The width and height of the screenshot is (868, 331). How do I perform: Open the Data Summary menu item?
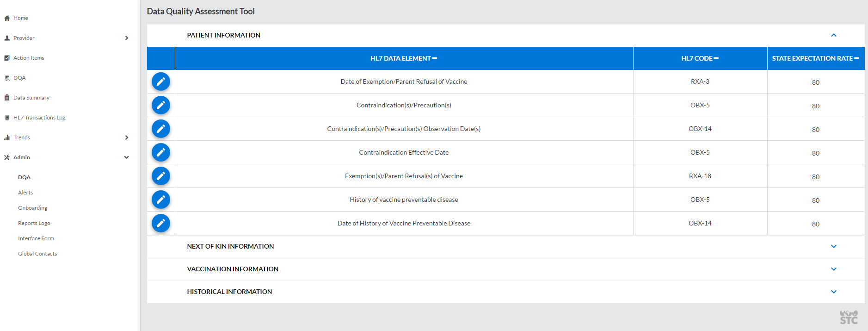pyautogui.click(x=31, y=98)
